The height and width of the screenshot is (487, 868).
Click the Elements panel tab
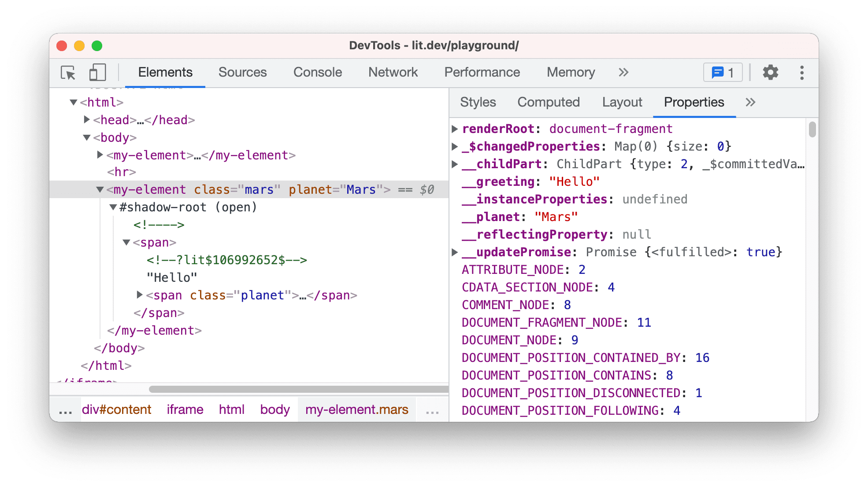pyautogui.click(x=165, y=71)
